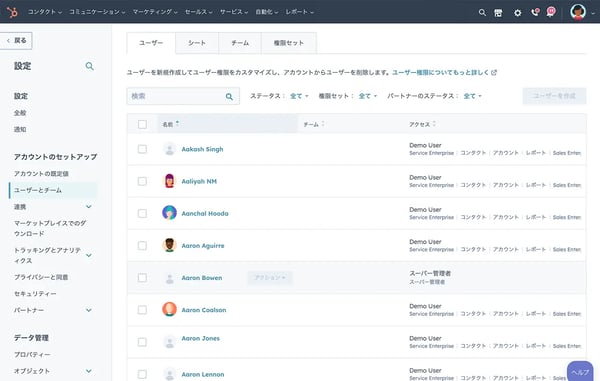Switch to the ユーザー tab
The height and width of the screenshot is (381, 600).
click(151, 43)
